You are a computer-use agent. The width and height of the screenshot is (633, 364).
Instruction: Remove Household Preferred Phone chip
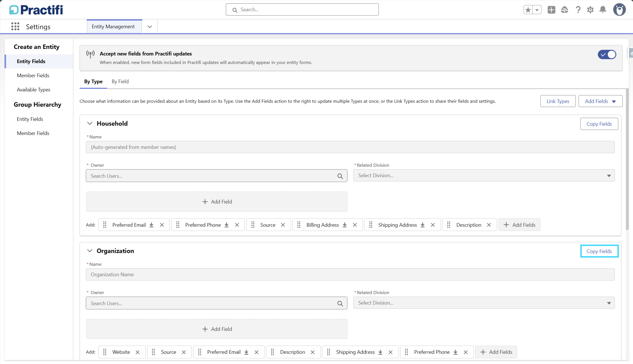[x=237, y=225]
